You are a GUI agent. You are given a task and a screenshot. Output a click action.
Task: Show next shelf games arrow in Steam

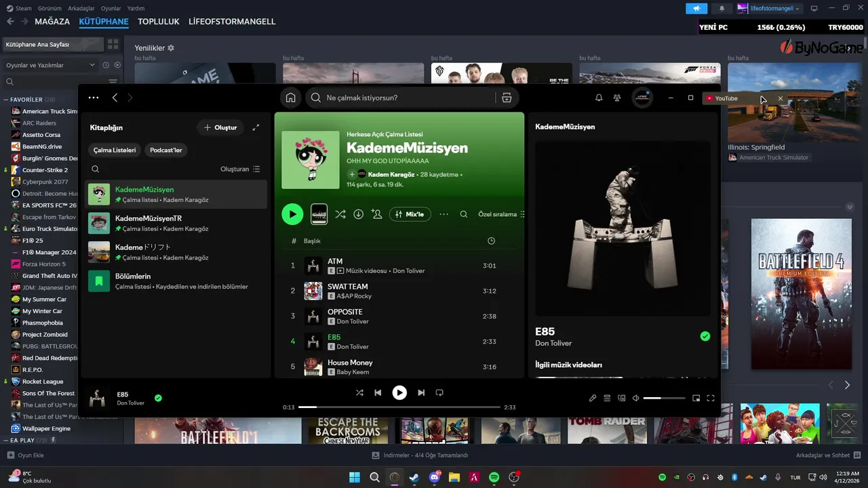pyautogui.click(x=847, y=385)
